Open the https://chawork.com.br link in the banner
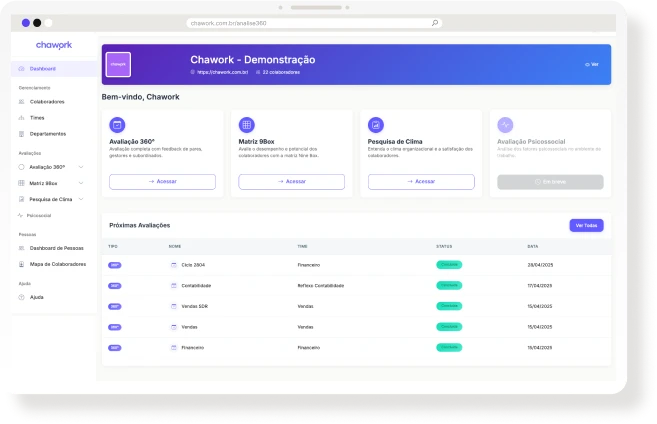Screen dimensions: 657x424 click(222, 72)
